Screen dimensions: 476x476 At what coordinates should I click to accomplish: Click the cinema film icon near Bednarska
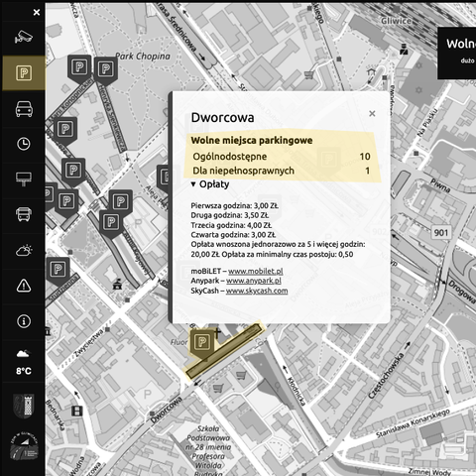click(x=77, y=411)
